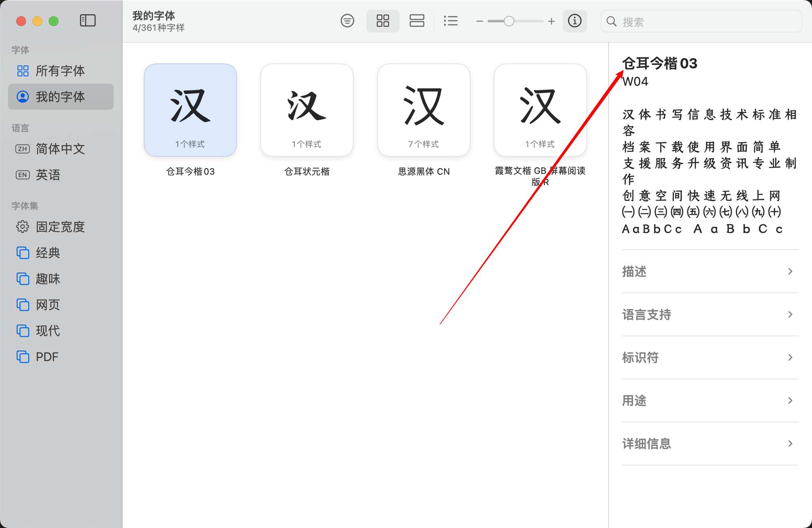
Task: Click the 仓耳今楷03 inspector title
Action: pos(660,63)
